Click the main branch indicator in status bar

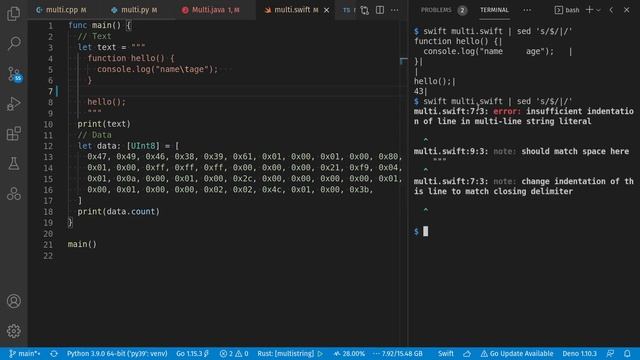tap(24, 353)
